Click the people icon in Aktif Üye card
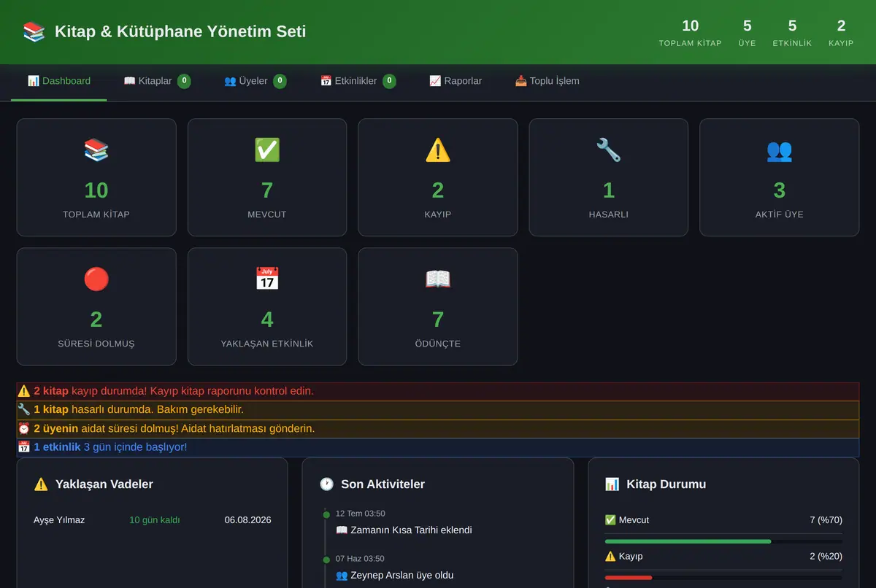Viewport: 876px width, 588px height. pyautogui.click(x=780, y=150)
